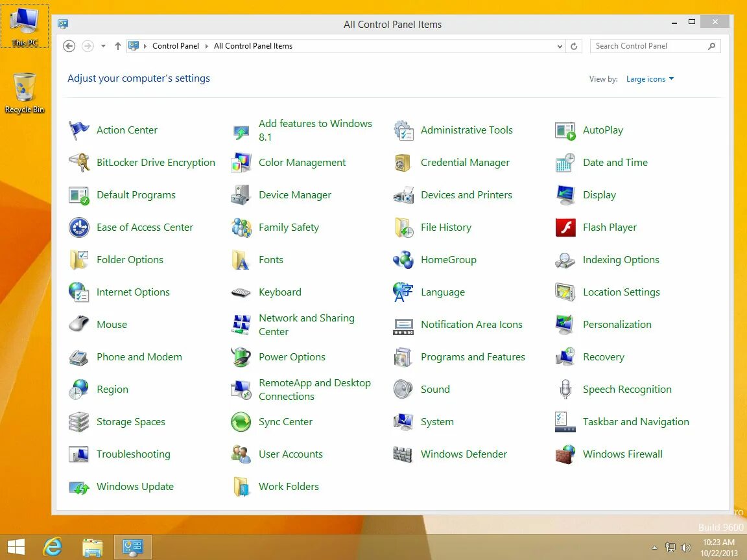The width and height of the screenshot is (747, 560).
Task: Click the Search Control Panel field
Action: (655, 46)
